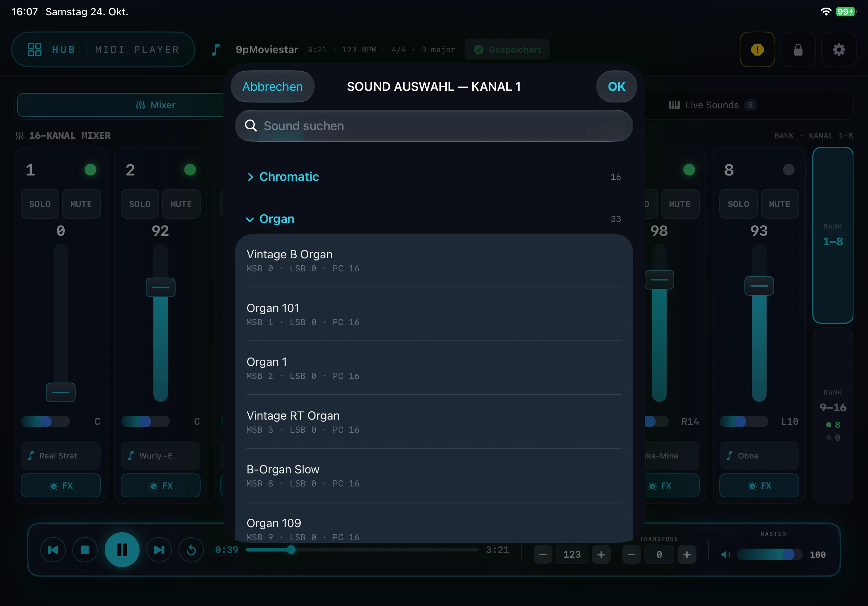Viewport: 868px width, 606px height.
Task: Increase transpose with plus button
Action: pos(687,555)
